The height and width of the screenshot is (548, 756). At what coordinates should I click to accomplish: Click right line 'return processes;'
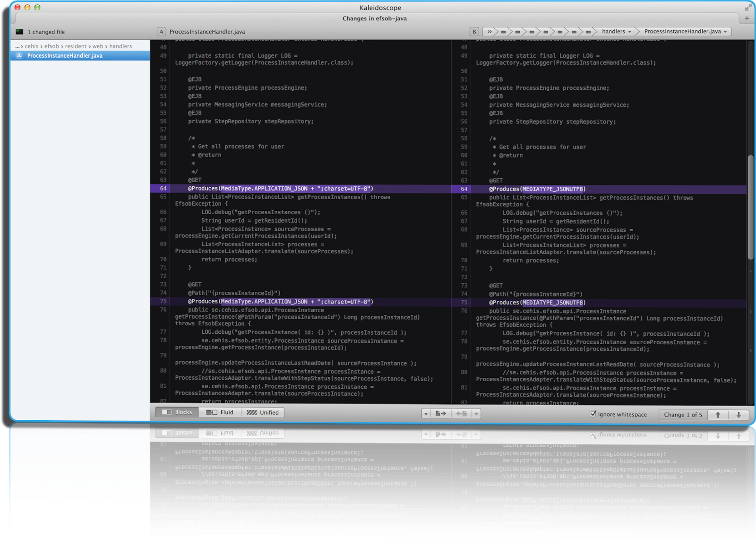pos(531,261)
